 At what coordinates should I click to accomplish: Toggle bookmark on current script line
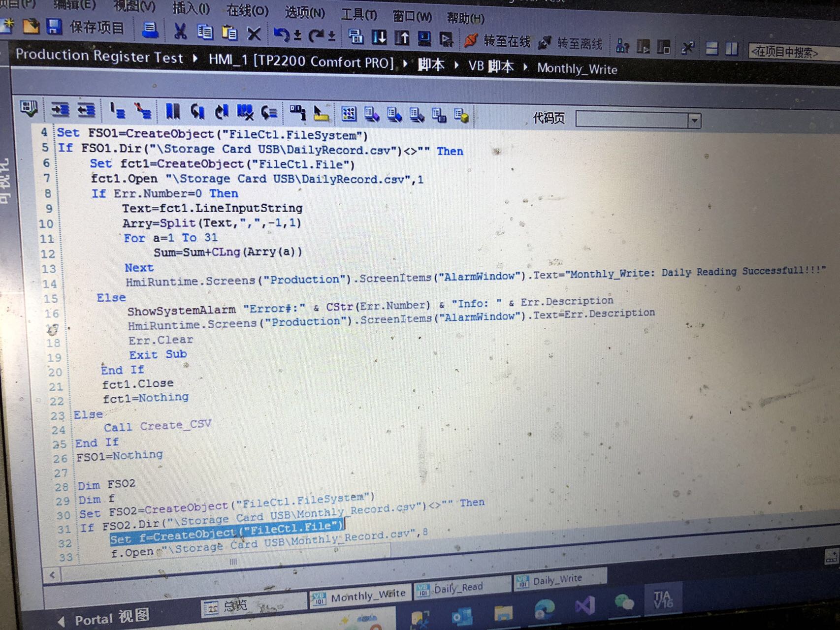[x=173, y=112]
